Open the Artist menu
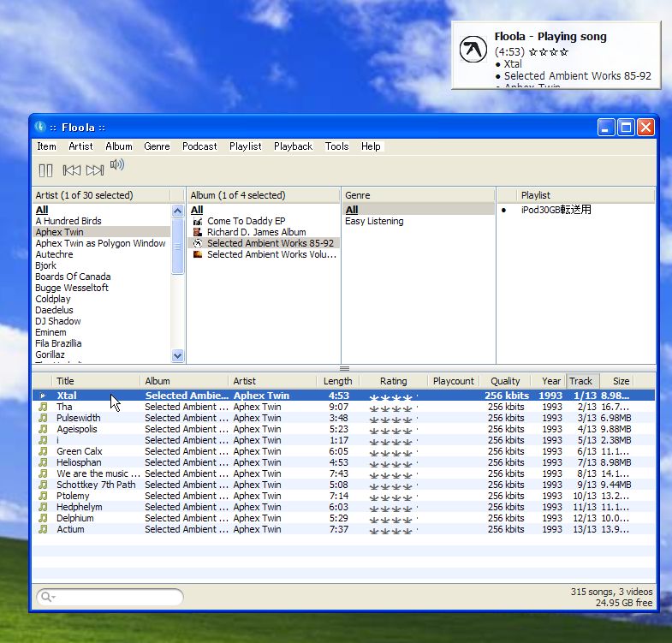Viewport: 672px width, 643px height. point(80,146)
